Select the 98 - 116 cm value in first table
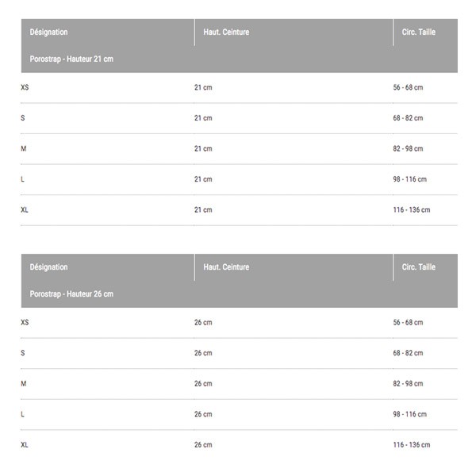This screenshot has height=476, width=476. click(409, 179)
